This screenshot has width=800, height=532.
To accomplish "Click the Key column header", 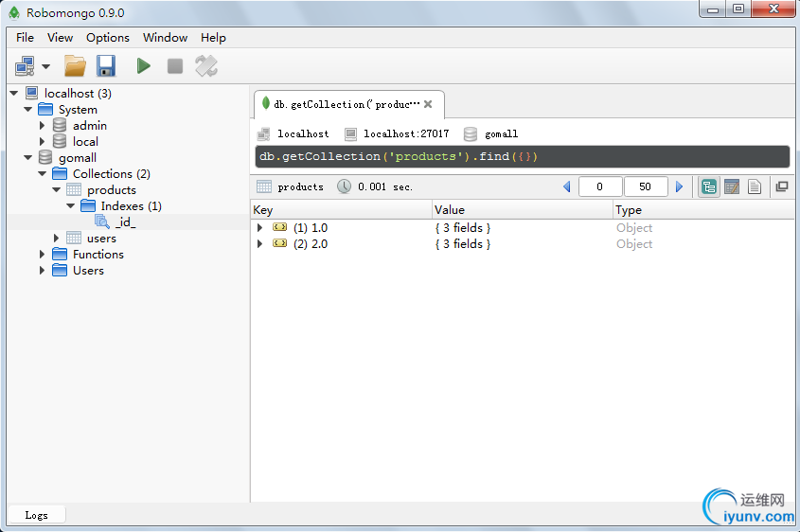I will (342, 210).
